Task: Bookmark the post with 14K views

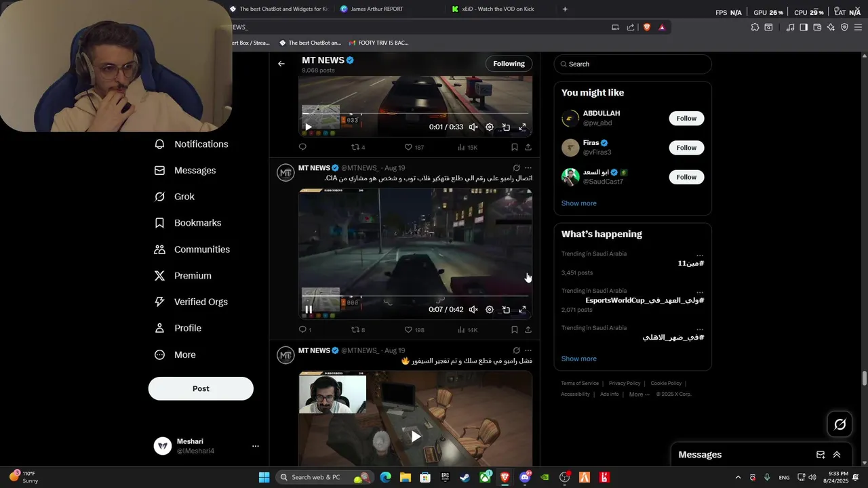Action: click(515, 330)
